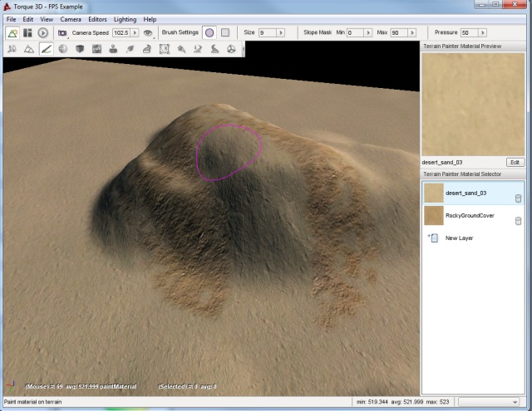Viewport: 532px width, 411px height.
Task: Select the RockyGroundCover material swatch
Action: coord(433,216)
